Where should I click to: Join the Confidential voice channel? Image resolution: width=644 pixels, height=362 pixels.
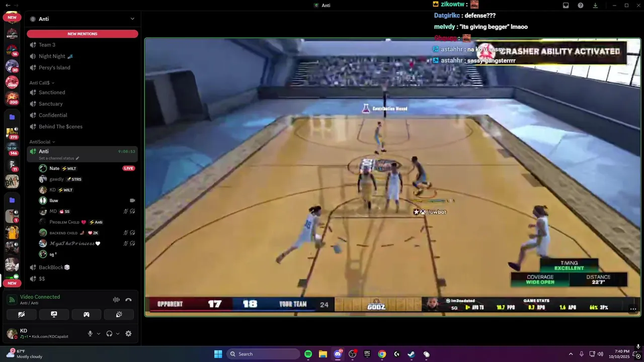pos(83,115)
